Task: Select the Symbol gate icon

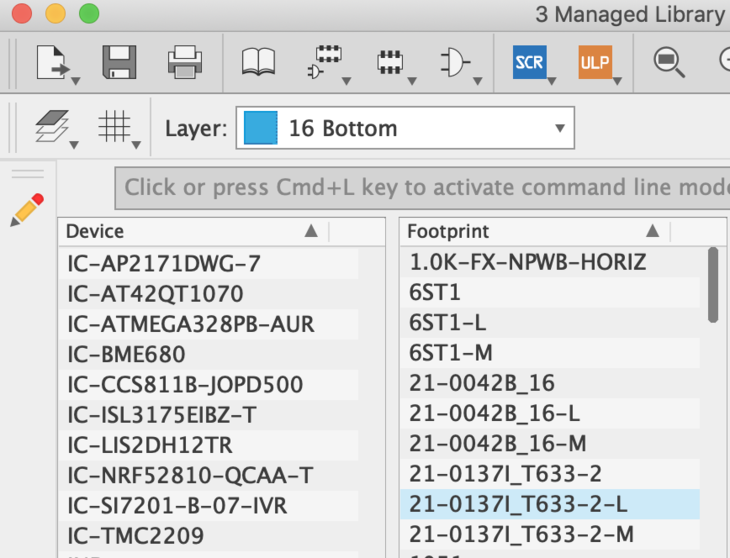Action: pos(455,62)
